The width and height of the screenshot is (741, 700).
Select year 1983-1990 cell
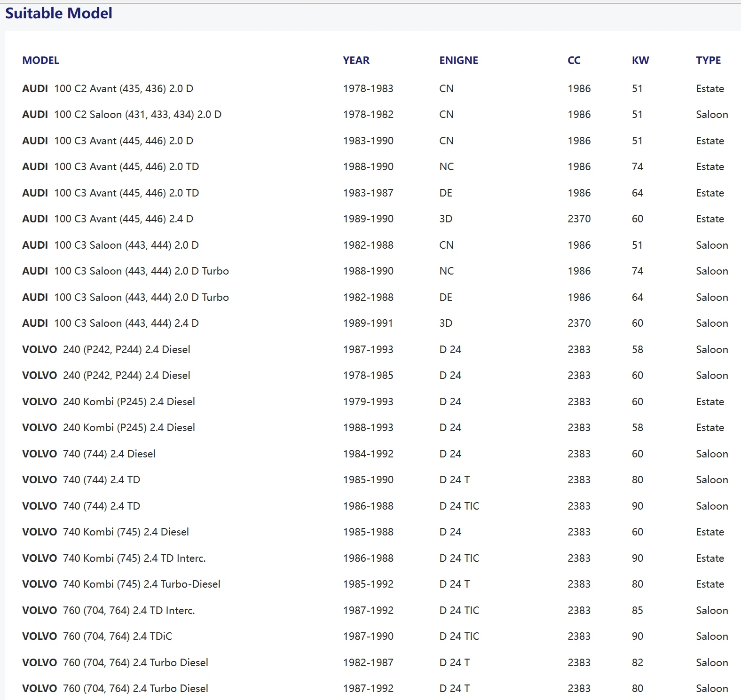(368, 141)
